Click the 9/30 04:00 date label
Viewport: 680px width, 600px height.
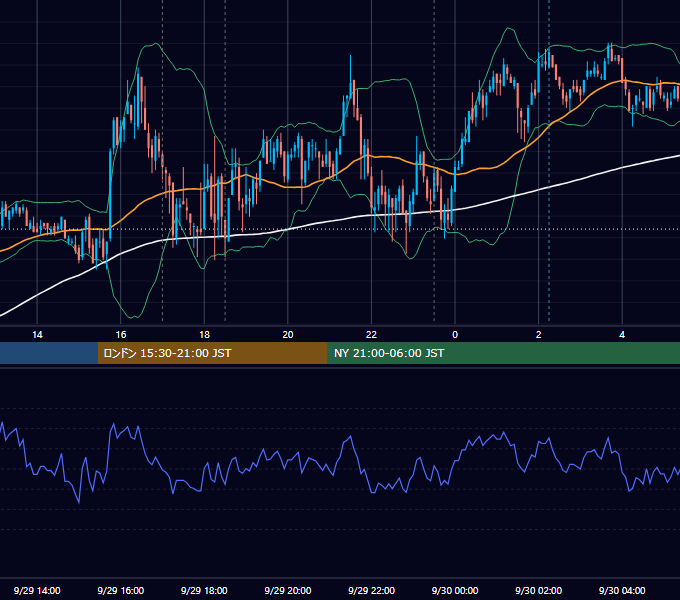pyautogui.click(x=622, y=590)
